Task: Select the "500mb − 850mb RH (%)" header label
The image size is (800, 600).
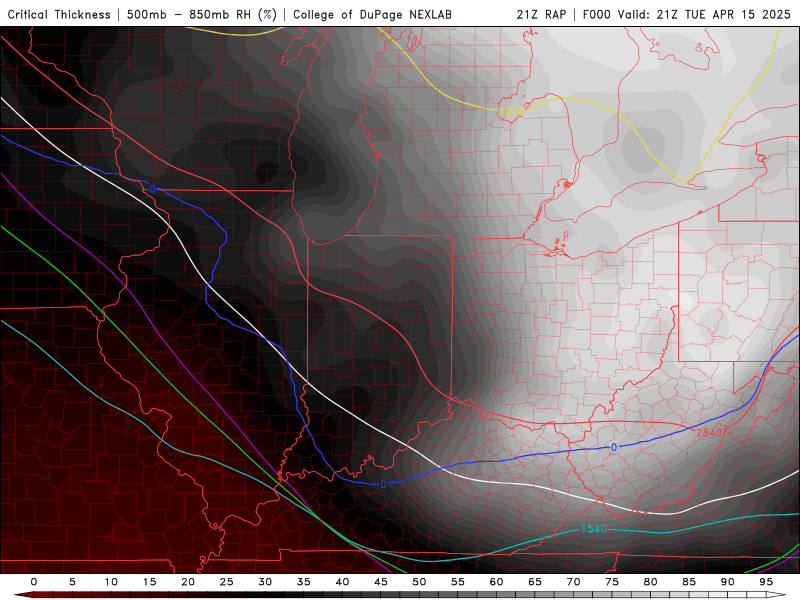Action: coord(202,14)
